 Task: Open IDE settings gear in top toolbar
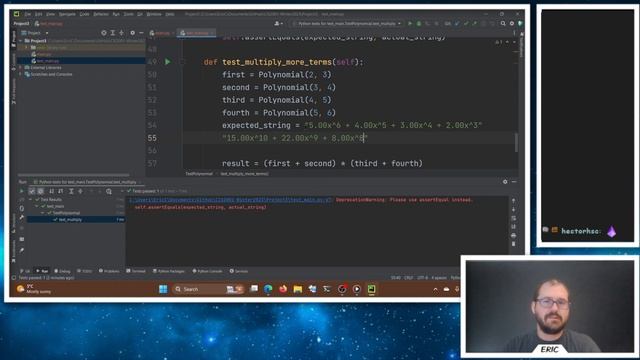click(512, 24)
